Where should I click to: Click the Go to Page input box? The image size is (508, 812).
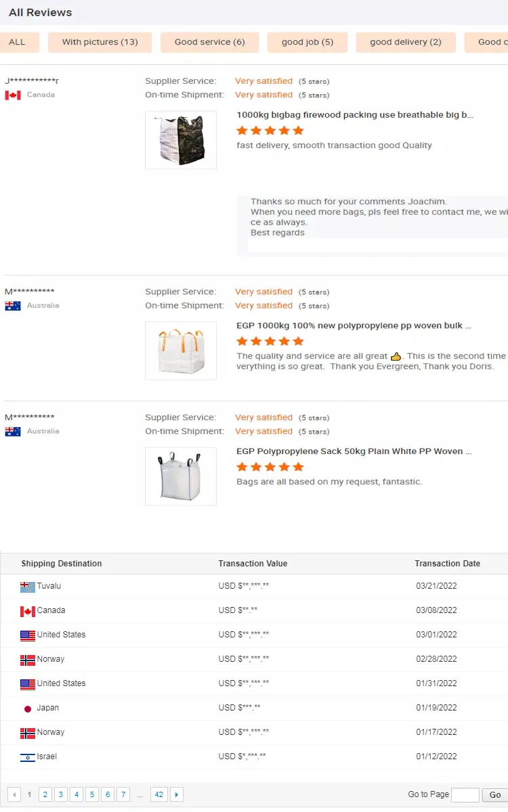[x=465, y=795]
